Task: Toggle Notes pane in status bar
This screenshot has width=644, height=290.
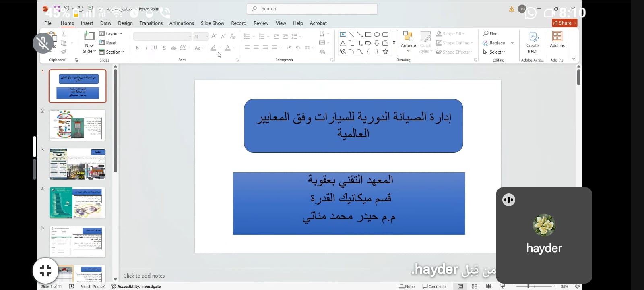Action: tap(407, 286)
